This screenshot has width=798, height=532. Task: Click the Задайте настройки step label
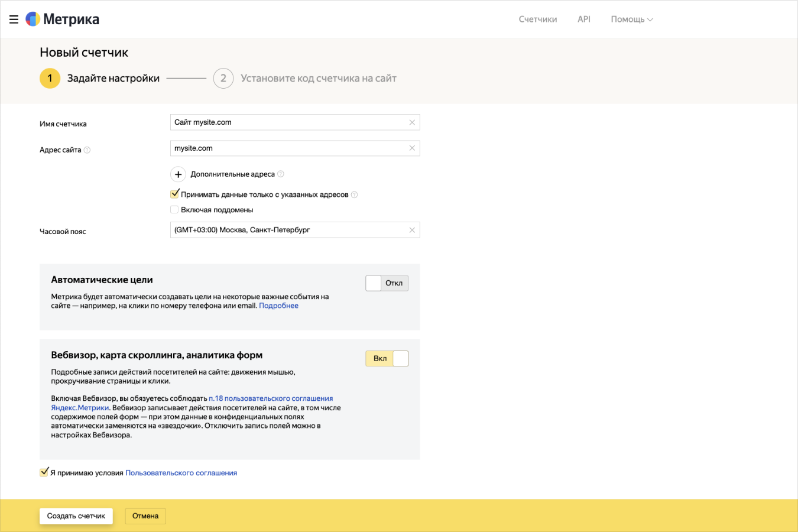pyautogui.click(x=113, y=78)
